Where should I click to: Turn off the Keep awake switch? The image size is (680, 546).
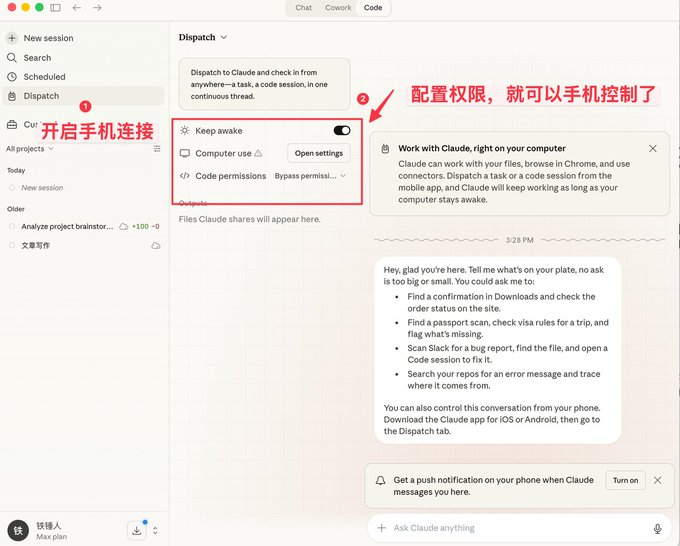(x=342, y=131)
